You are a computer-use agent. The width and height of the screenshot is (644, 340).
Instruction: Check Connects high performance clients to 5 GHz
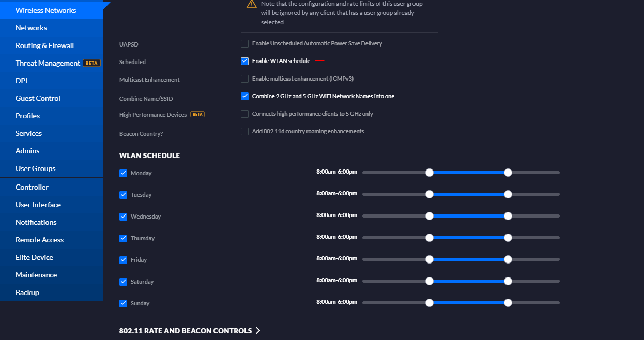pos(245,114)
